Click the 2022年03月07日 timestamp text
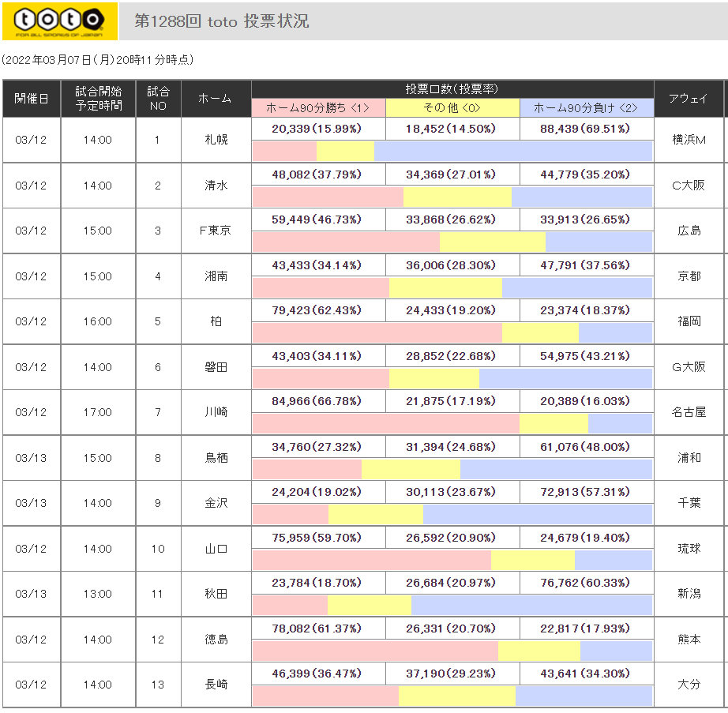Image resolution: width=728 pixels, height=713 pixels. [x=97, y=60]
